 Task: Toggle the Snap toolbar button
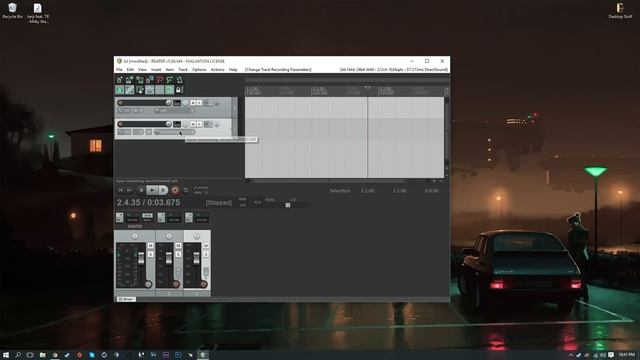tap(169, 90)
